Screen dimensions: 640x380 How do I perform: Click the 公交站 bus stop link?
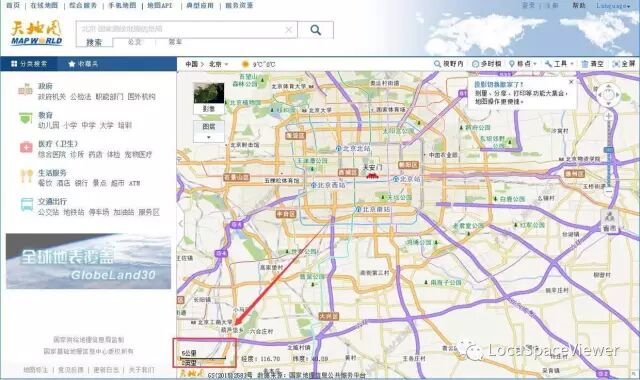pos(49,212)
